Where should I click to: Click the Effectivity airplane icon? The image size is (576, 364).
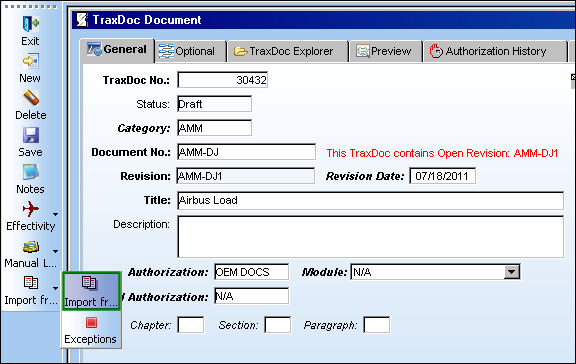(30, 209)
